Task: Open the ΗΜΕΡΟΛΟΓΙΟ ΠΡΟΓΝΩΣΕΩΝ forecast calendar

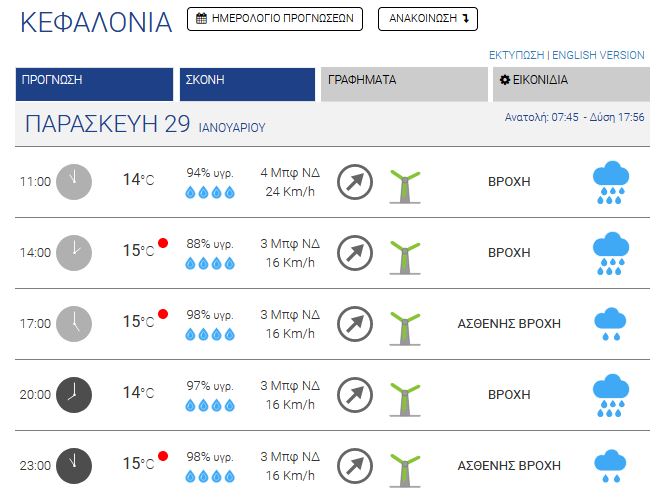Action: click(275, 19)
